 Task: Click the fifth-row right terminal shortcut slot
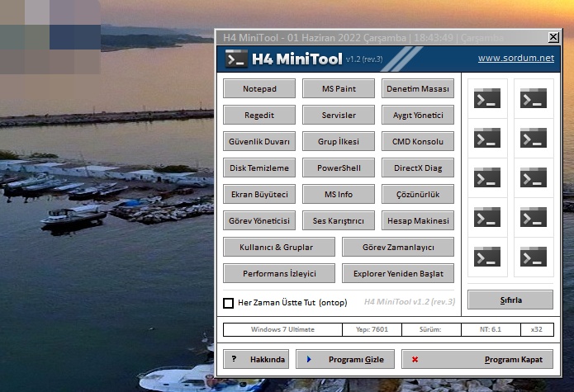coord(534,257)
